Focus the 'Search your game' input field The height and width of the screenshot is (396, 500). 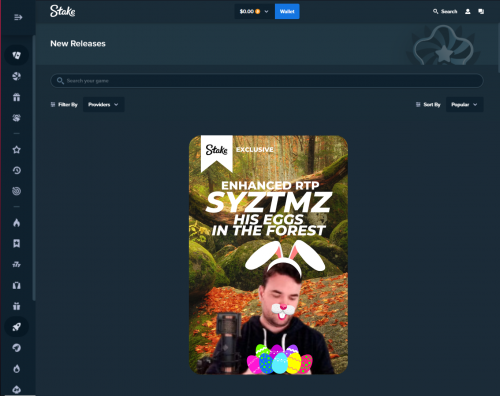(x=267, y=81)
